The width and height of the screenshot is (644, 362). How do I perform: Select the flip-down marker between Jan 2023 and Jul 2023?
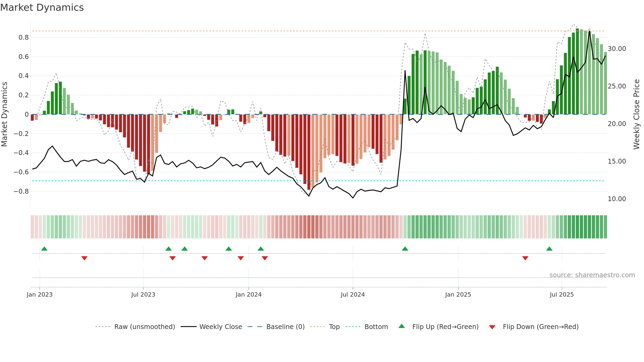84,258
